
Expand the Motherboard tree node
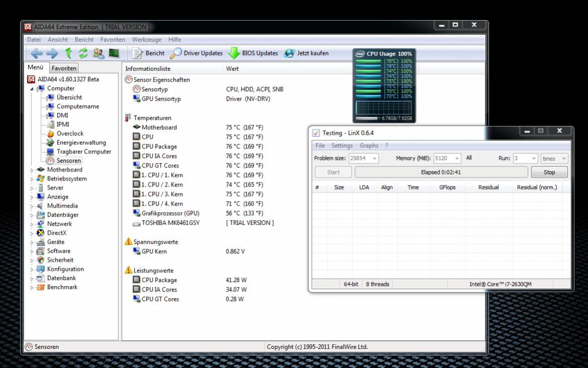(32, 170)
